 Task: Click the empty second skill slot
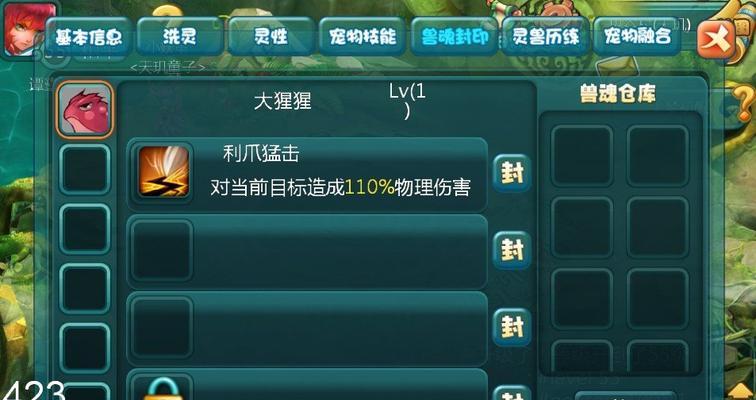[x=162, y=250]
